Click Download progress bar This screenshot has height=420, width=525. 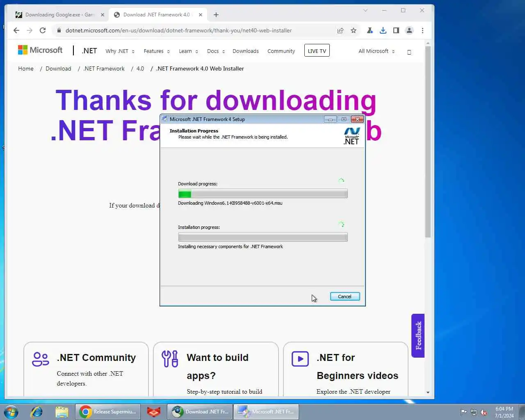pos(263,194)
